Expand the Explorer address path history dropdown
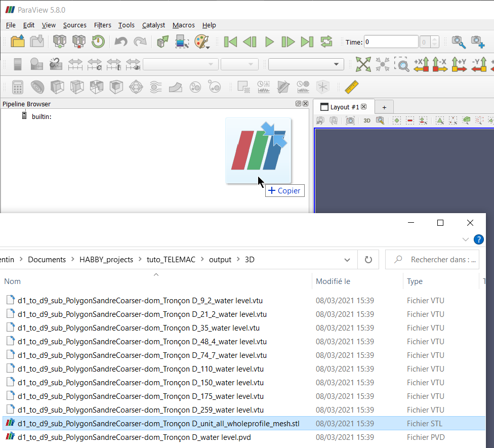Image resolution: width=494 pixels, height=448 pixels. (x=347, y=260)
